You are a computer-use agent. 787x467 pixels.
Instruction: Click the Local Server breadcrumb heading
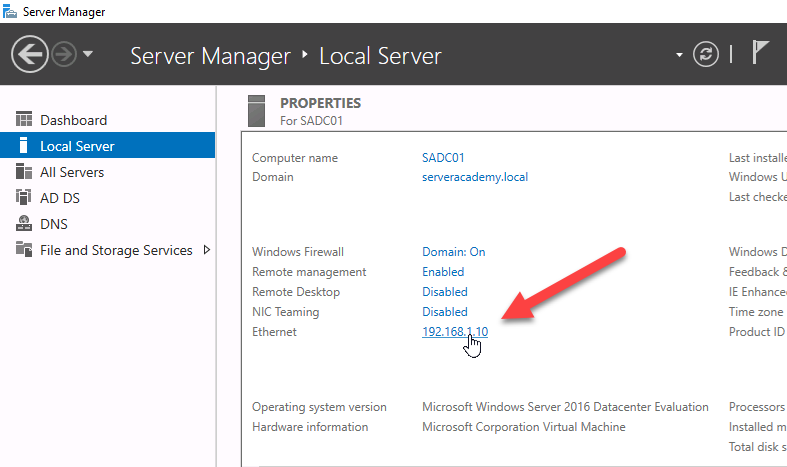click(x=380, y=56)
